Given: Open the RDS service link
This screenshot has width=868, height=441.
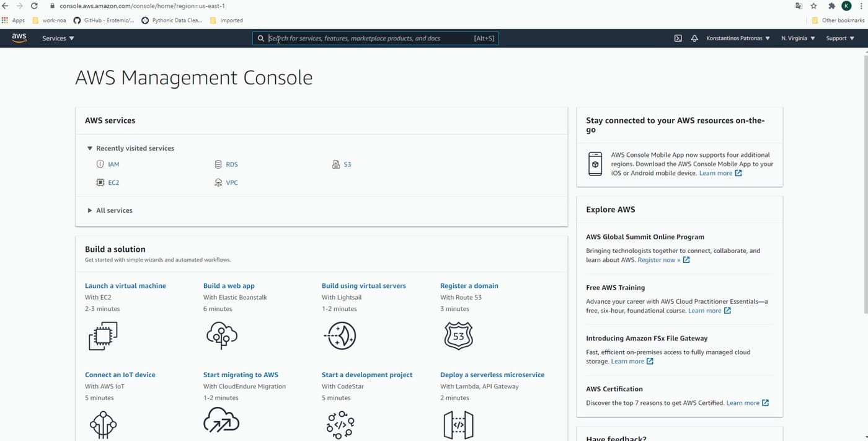Looking at the screenshot, I should coord(232,164).
